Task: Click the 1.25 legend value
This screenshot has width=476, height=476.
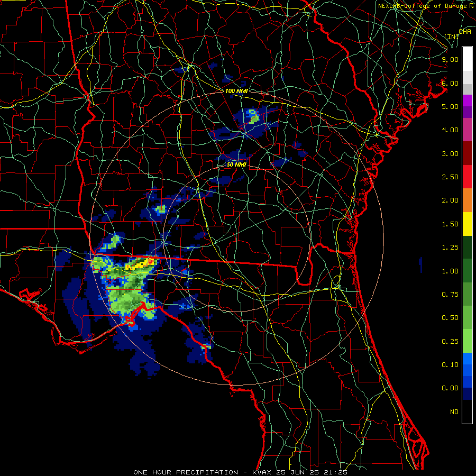Action: 450,248
